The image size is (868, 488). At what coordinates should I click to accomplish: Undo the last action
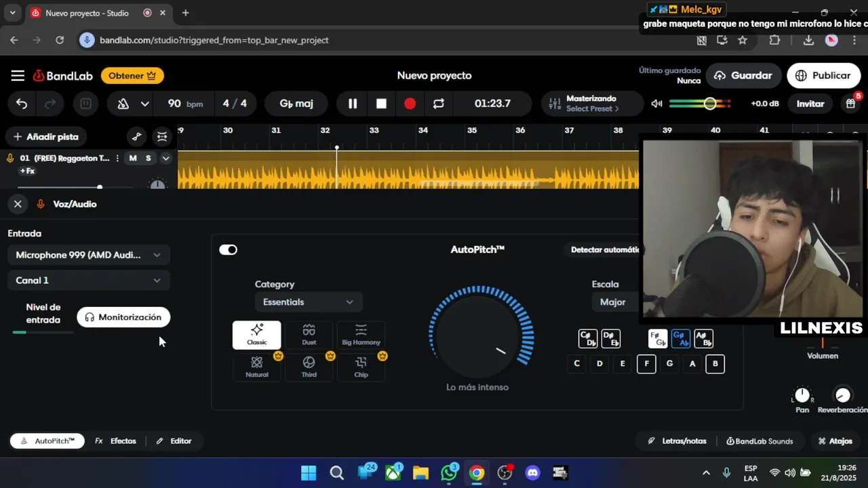[22, 104]
